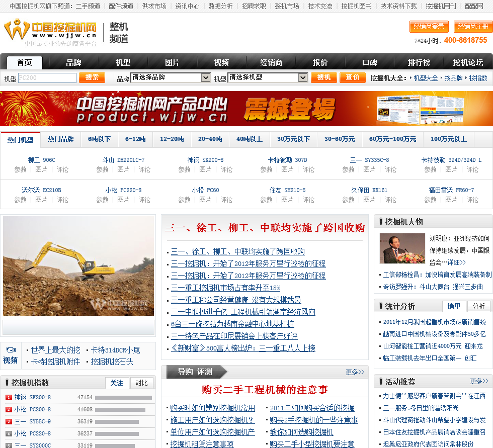This screenshot has height=448, width=493.
Task: Open 按品牌 link in 挖掘机大全
Action: (x=453, y=78)
